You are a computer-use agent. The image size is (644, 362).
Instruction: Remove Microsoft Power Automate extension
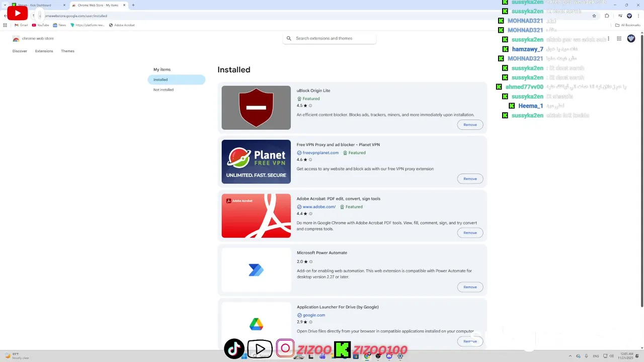470,287
